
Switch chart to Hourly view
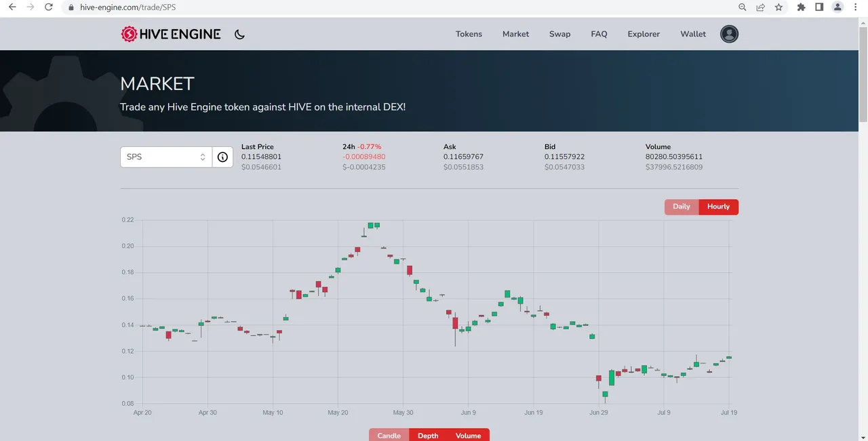(718, 207)
